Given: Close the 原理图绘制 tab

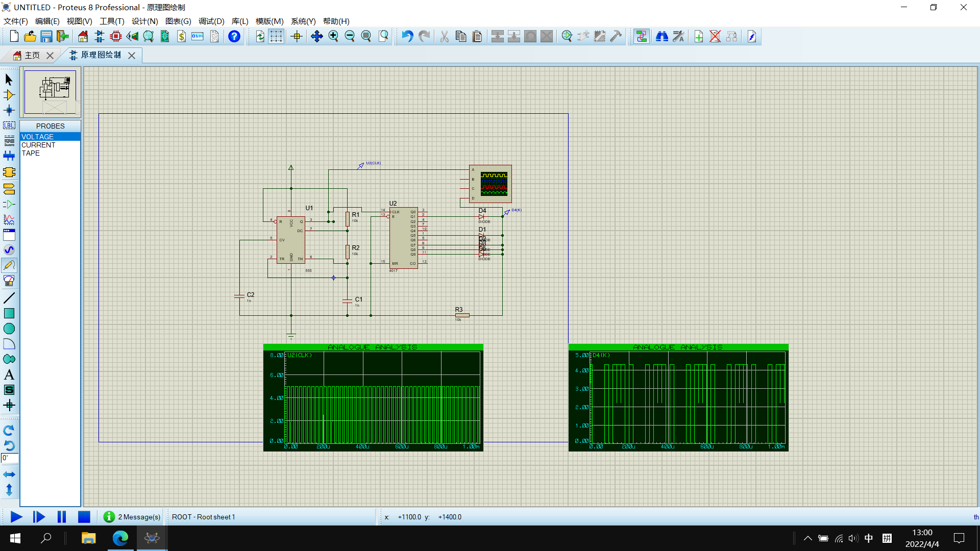Looking at the screenshot, I should click(x=132, y=56).
